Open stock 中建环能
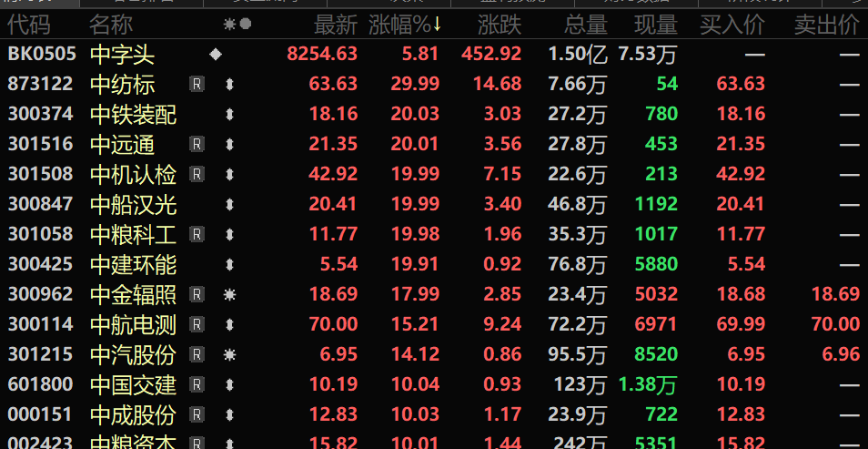868x449 pixels. (134, 264)
